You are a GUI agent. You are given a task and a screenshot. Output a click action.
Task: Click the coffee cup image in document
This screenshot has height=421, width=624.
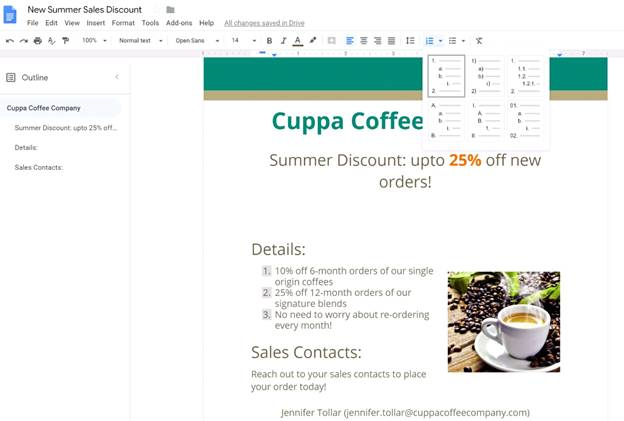[503, 321]
